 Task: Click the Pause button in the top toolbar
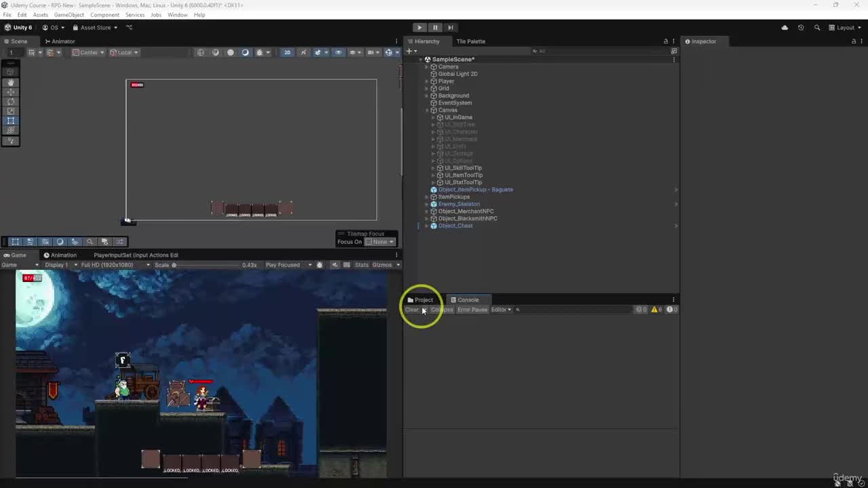[435, 28]
